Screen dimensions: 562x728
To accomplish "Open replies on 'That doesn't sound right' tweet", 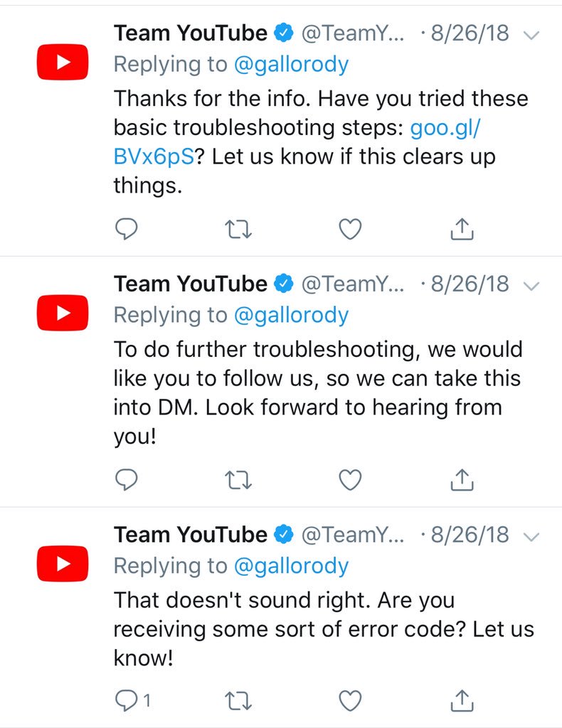I will 132,700.
